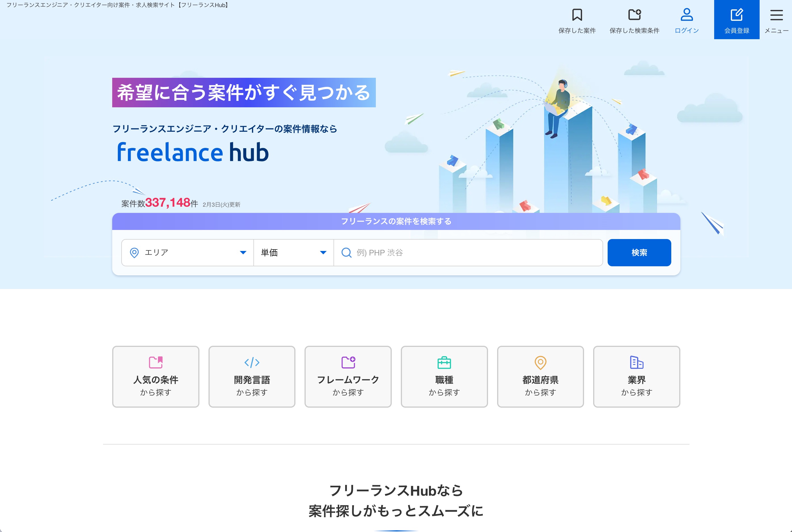Click the 会員登録 edit icon
Viewport: 792px width, 532px height.
pyautogui.click(x=736, y=15)
